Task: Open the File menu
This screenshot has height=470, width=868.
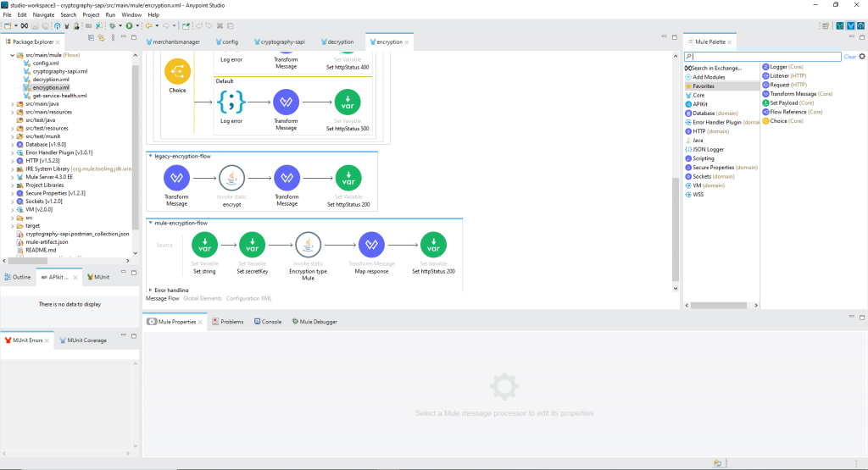Action: click(x=7, y=15)
